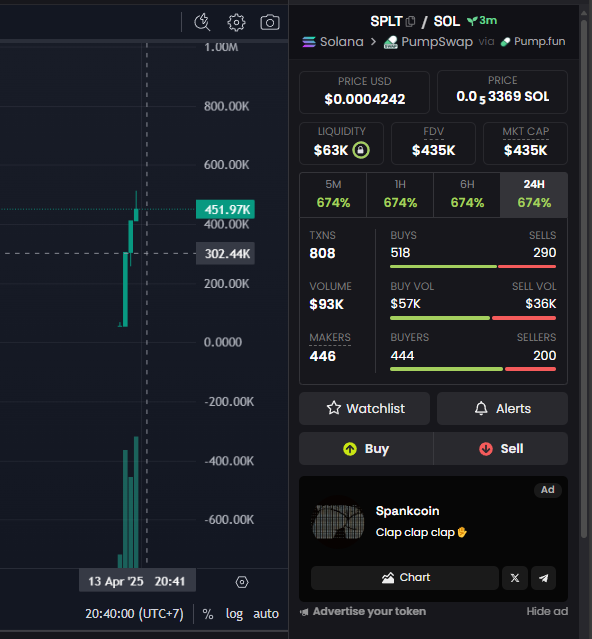Click the Spankcoin ad thumbnail image

pos(338,522)
